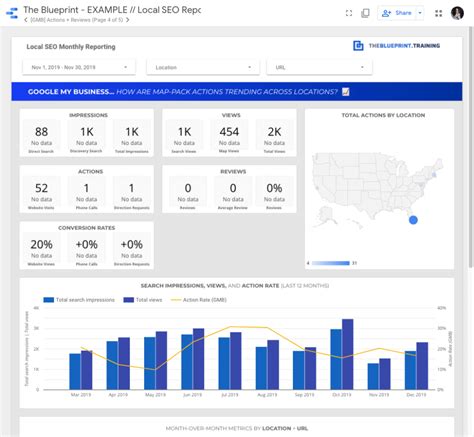This screenshot has height=437, width=474.
Task: Go to the next report page arrow
Action: pyautogui.click(x=127, y=20)
